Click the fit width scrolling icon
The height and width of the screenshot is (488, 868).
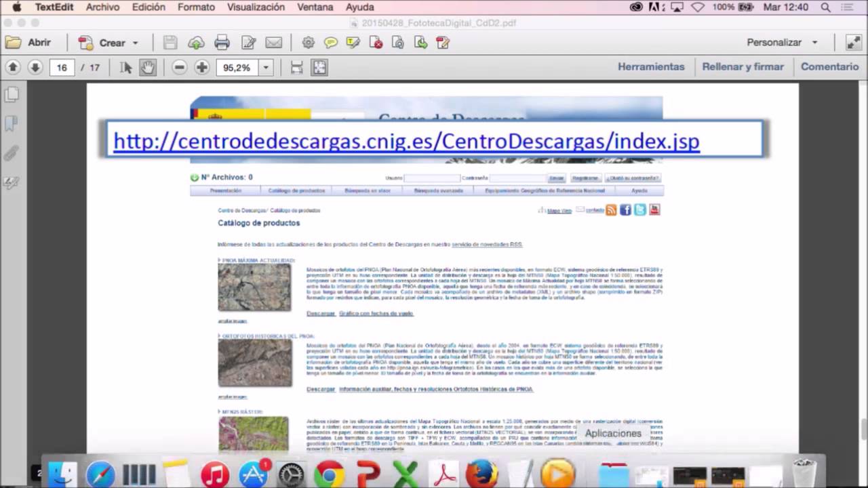click(296, 67)
